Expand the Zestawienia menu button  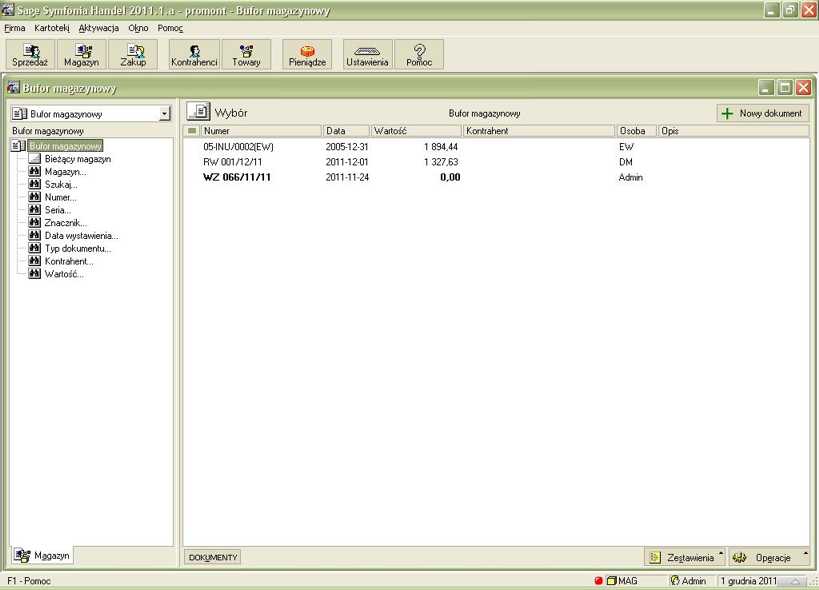pyautogui.click(x=686, y=558)
